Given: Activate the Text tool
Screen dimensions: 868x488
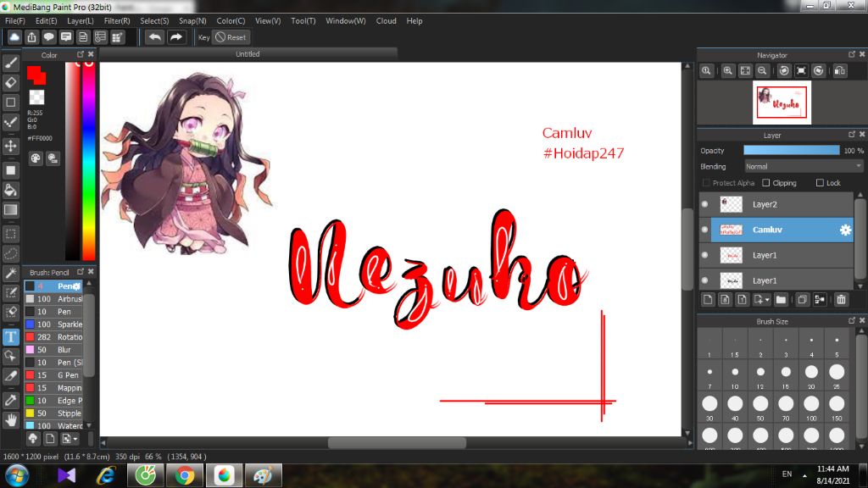Looking at the screenshot, I should click(11, 337).
